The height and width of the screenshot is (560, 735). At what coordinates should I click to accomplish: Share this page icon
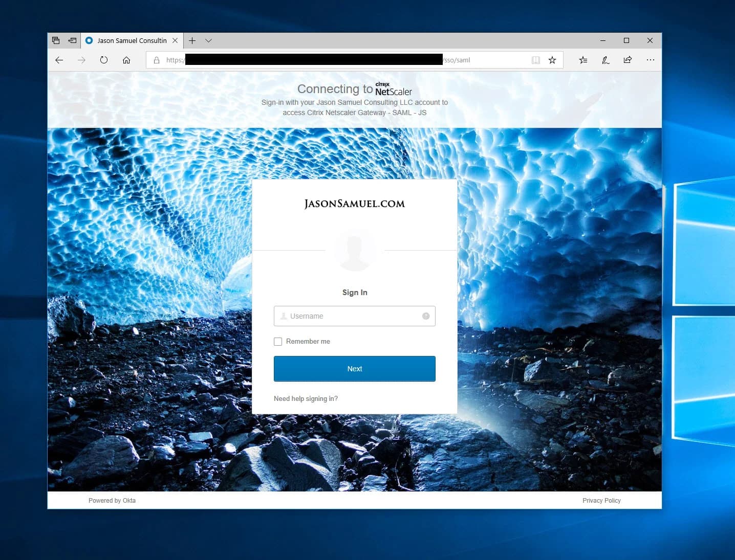coord(628,60)
